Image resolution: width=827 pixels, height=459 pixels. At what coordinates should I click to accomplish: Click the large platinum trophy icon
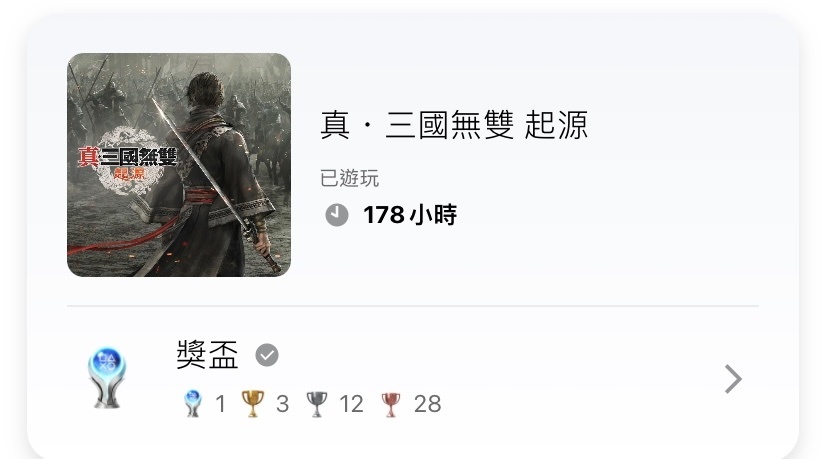point(107,377)
